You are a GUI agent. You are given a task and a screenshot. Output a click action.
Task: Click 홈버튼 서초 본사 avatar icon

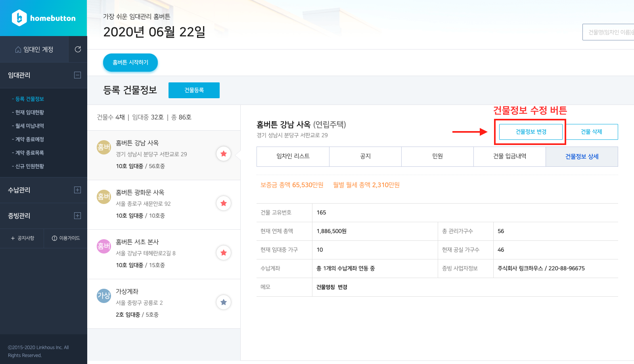104,246
